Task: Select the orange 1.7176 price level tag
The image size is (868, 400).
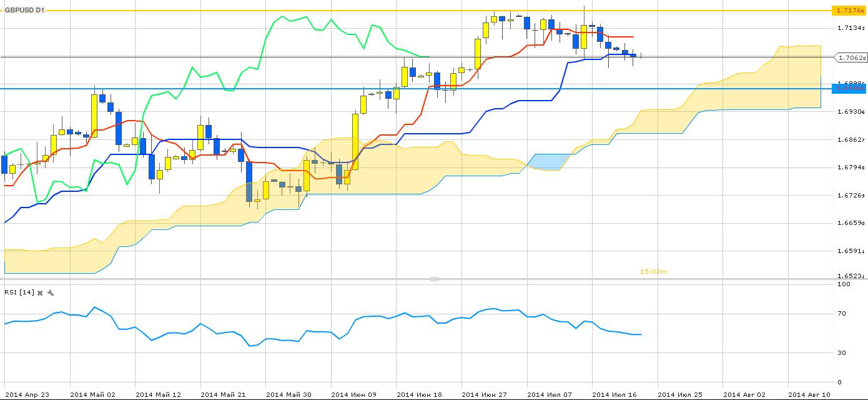Action: click(x=849, y=11)
